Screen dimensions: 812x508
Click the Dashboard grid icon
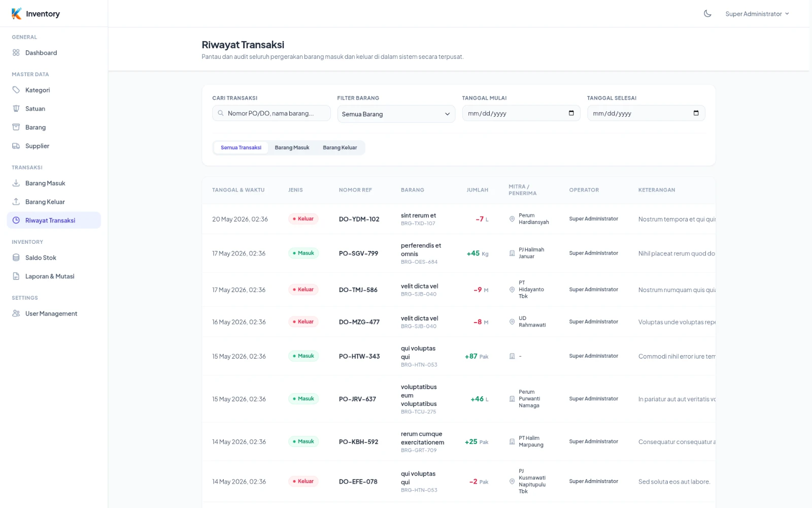[x=16, y=53]
